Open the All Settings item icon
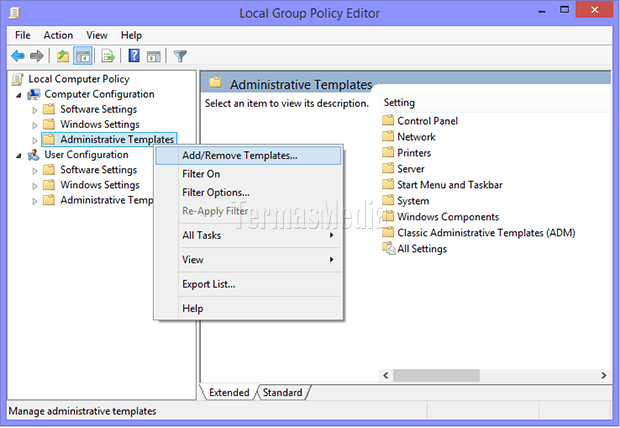Screen dimensions: 620x428 pyautogui.click(x=389, y=249)
